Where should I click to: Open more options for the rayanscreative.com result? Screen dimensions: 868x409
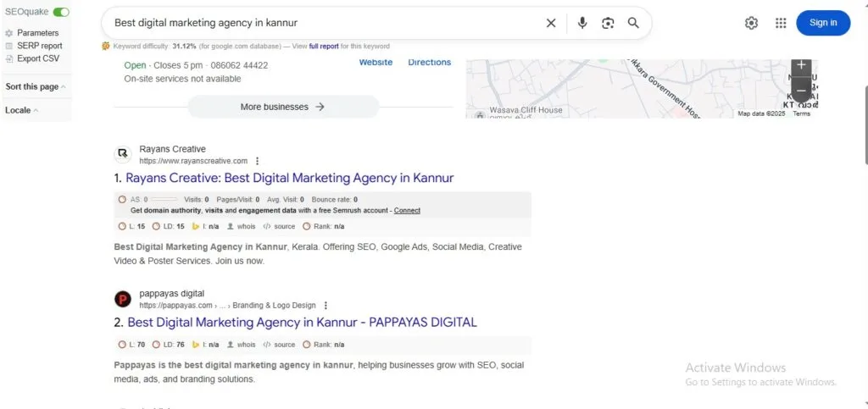[x=257, y=162]
